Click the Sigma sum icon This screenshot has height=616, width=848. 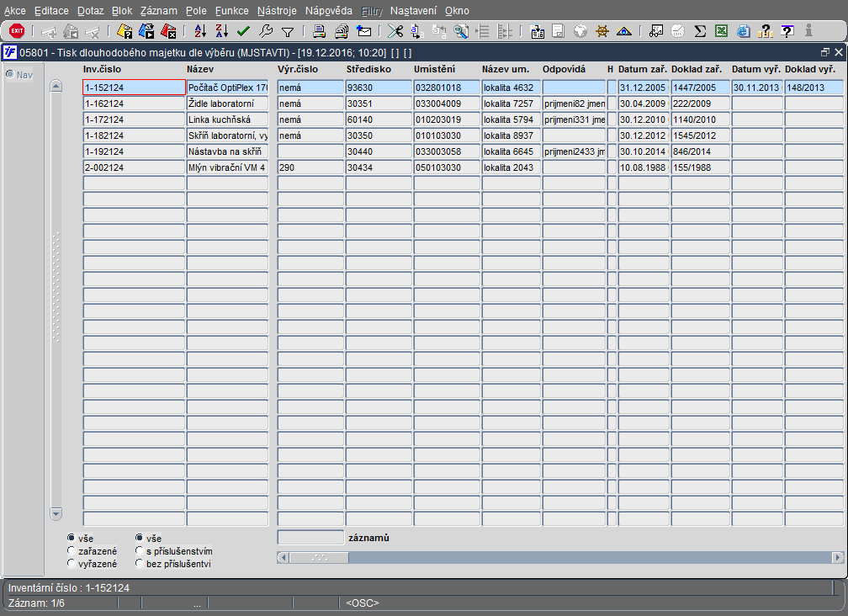click(x=700, y=31)
